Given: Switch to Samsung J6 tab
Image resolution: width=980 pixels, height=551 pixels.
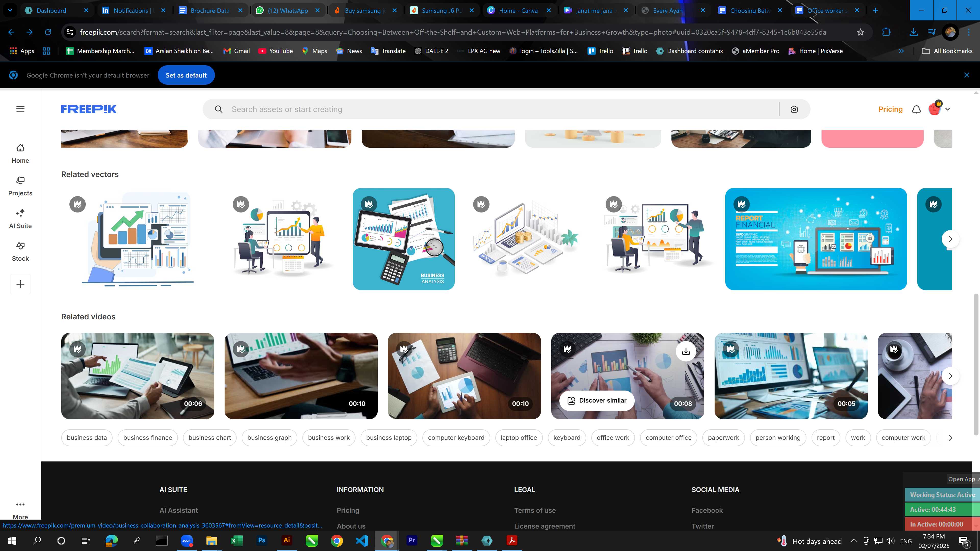Looking at the screenshot, I should (x=441, y=11).
